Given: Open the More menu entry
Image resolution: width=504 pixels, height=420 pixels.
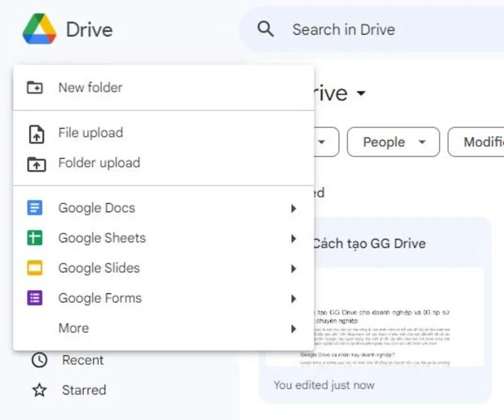Looking at the screenshot, I should tap(163, 328).
